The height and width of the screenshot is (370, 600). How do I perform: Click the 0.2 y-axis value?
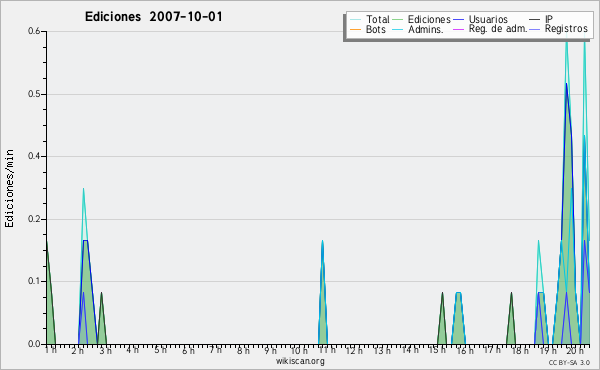click(x=34, y=219)
